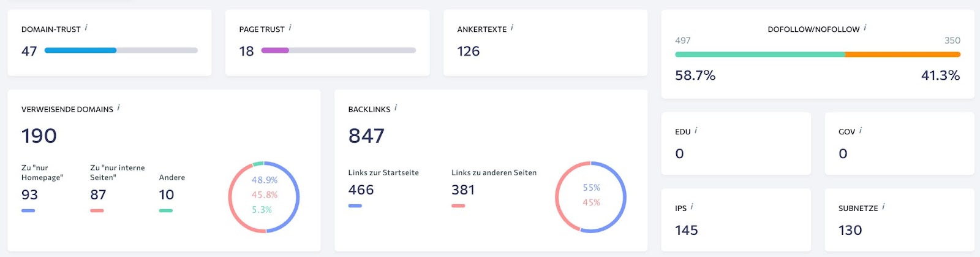
Task: Click the Page Trust info icon
Action: 290,28
